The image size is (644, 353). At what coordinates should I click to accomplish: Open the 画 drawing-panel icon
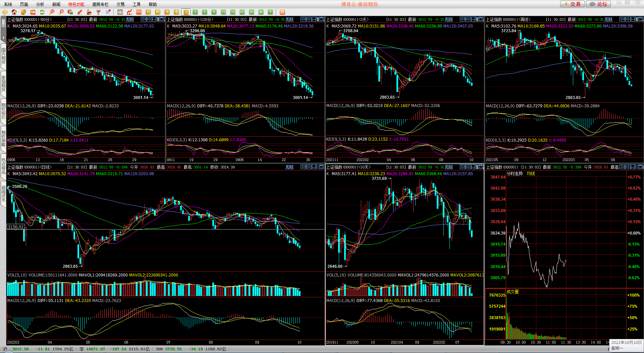(282, 12)
